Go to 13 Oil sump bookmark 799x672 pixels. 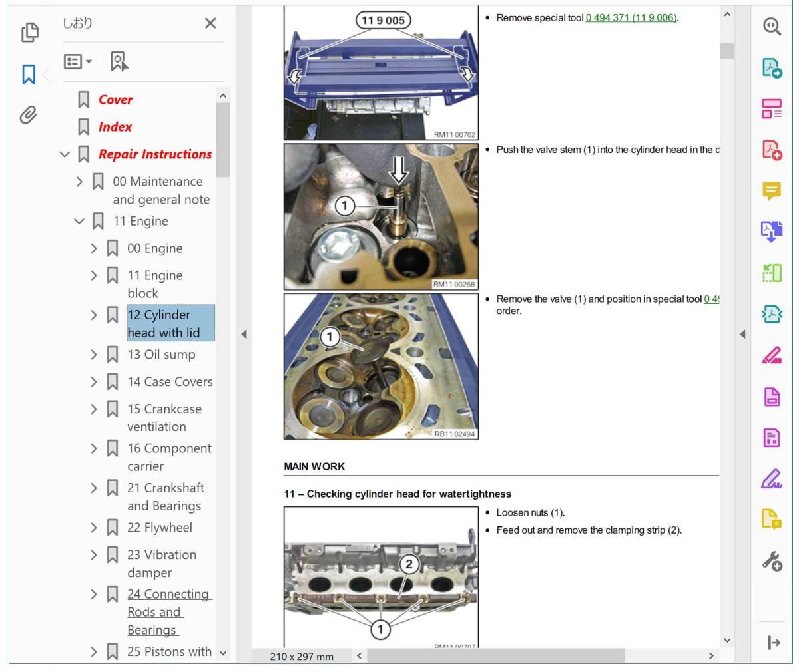(161, 355)
